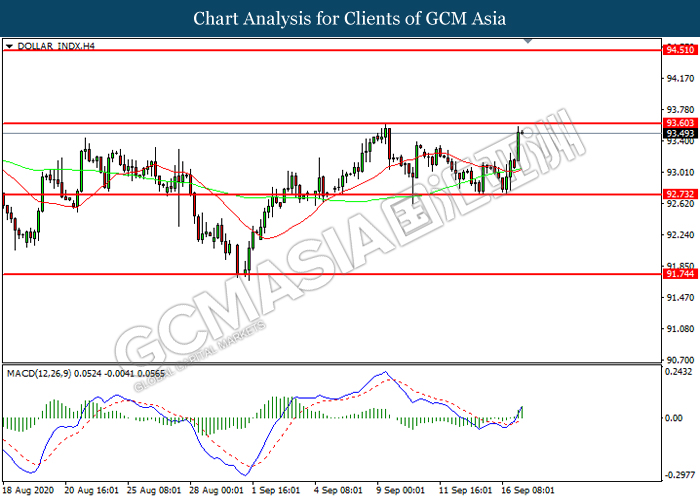Click the 9 Sep 00:01 time label
Screen dimensions: 700x500
401,490
